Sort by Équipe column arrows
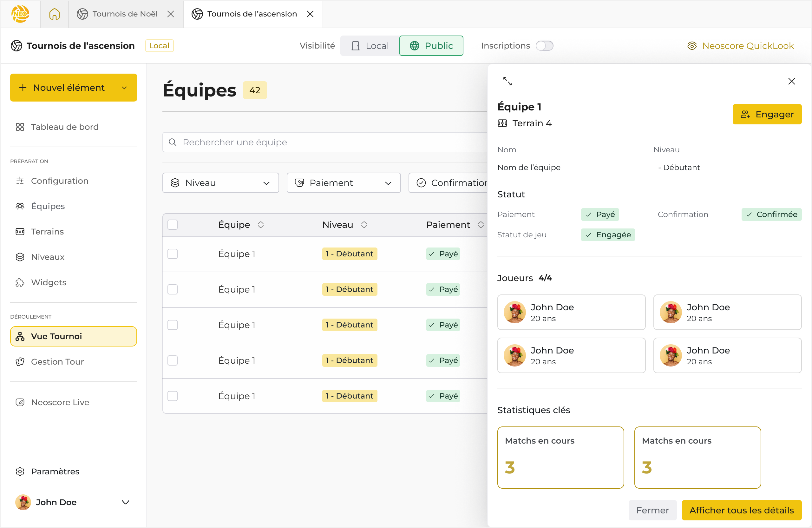 coord(261,225)
